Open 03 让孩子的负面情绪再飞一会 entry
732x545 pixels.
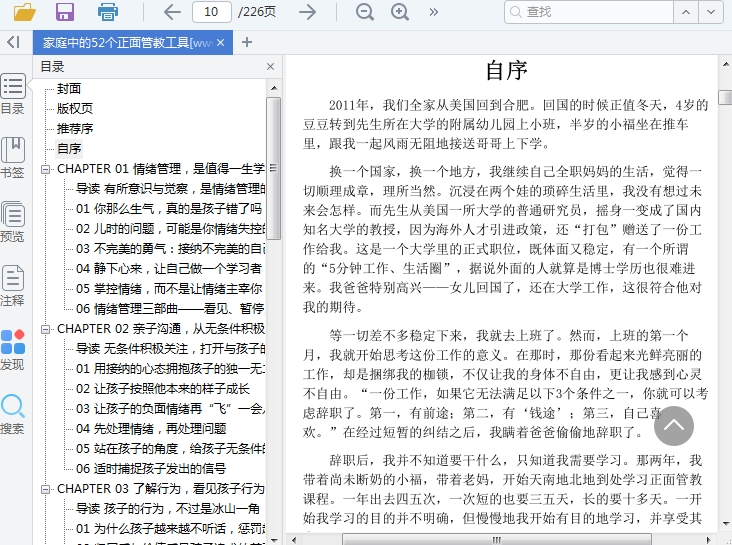(170, 409)
